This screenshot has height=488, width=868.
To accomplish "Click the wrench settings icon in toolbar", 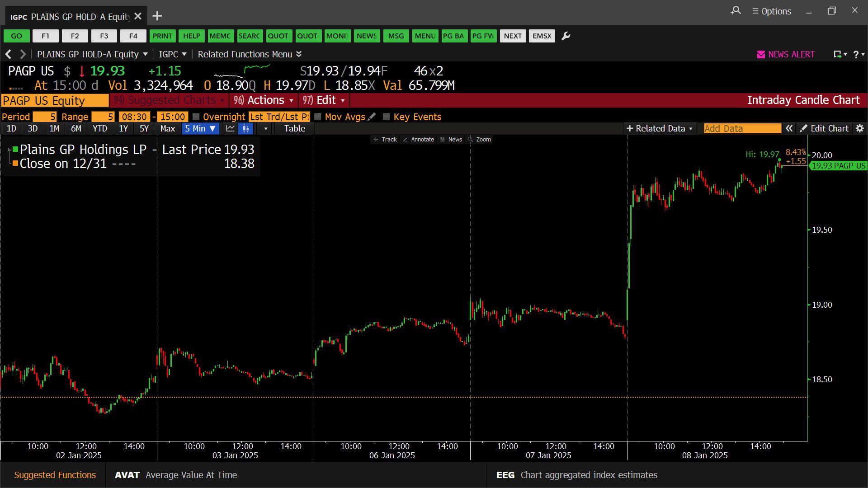I will (566, 36).
